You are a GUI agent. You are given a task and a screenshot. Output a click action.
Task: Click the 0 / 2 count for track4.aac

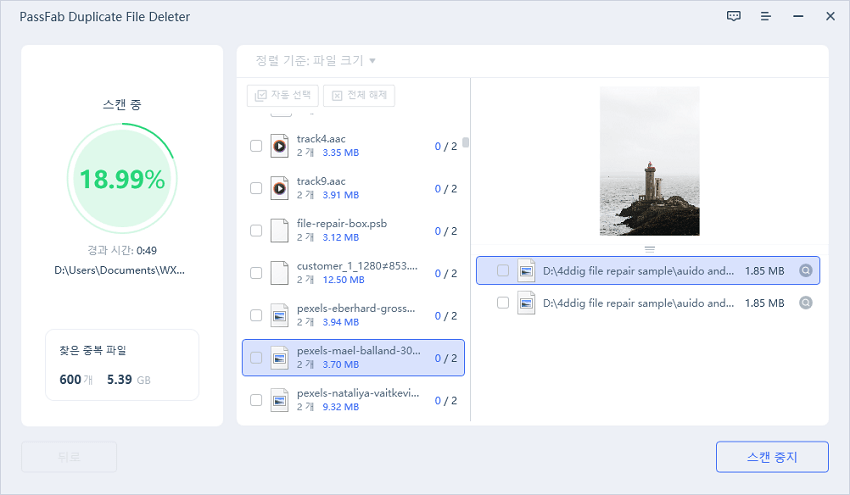click(x=446, y=146)
